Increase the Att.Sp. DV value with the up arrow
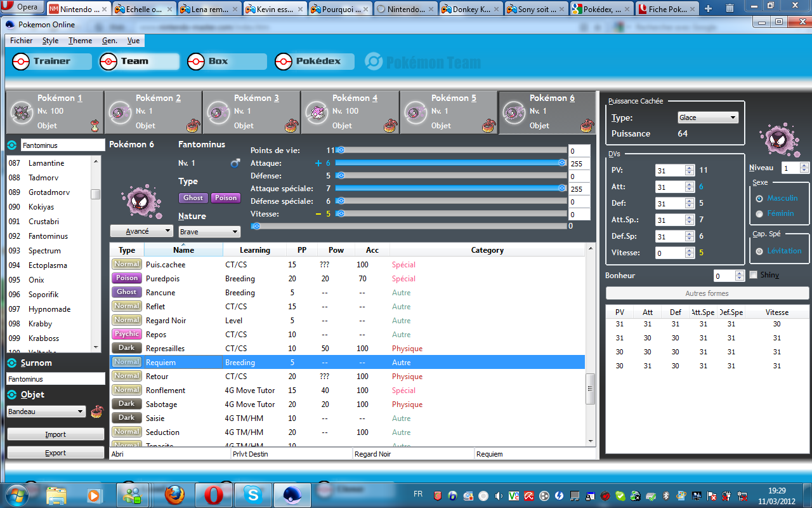 [690, 217]
